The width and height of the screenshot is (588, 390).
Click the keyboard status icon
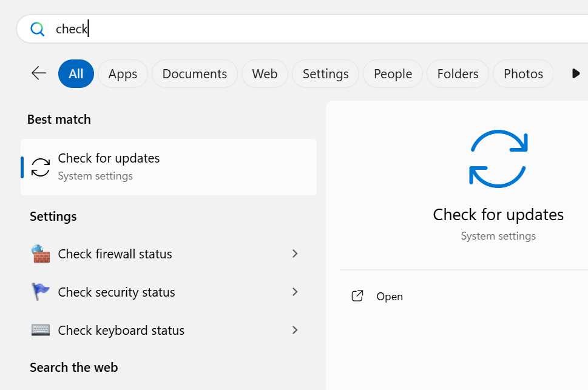41,330
